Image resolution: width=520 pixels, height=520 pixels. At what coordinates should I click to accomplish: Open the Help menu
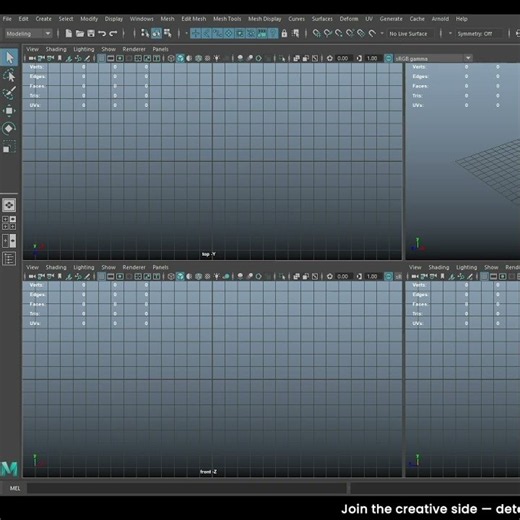pos(461,19)
